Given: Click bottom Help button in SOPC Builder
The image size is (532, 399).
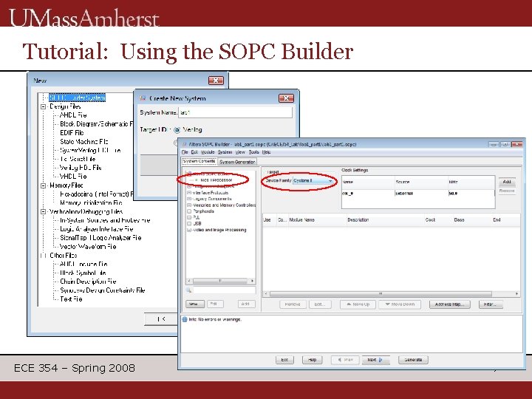Looking at the screenshot, I should coord(312,360).
